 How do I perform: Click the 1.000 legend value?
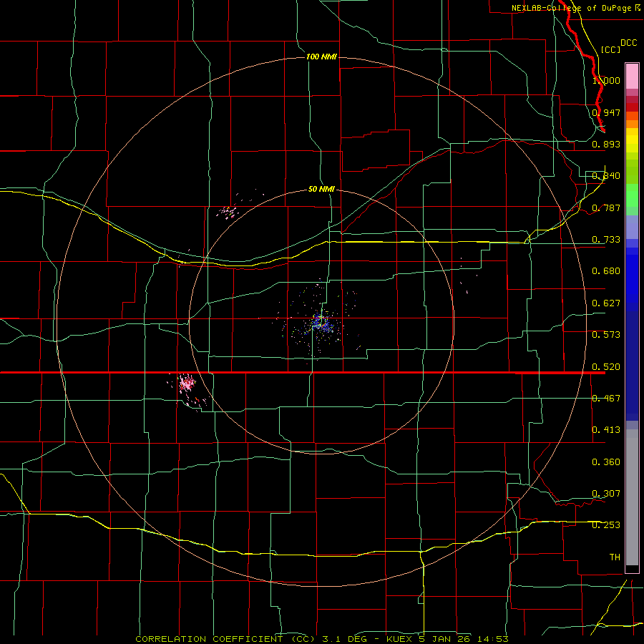[606, 80]
